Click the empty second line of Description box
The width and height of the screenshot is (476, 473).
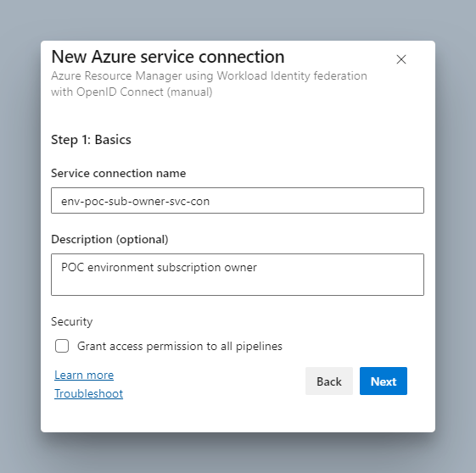pyautogui.click(x=238, y=285)
